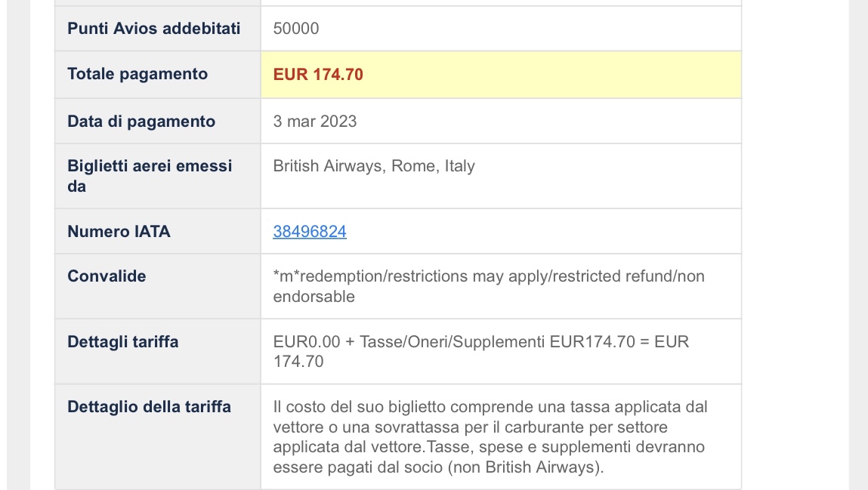Screen dimensions: 868x490
Task: Select the Il costo del suo biglietto paragraph
Action: coord(490,437)
